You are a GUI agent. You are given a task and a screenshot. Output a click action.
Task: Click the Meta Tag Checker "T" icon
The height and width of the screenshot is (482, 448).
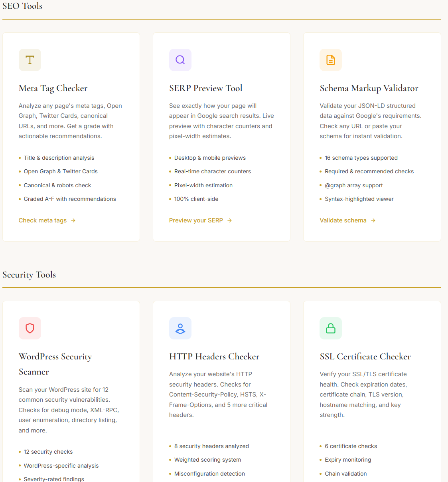coord(30,60)
